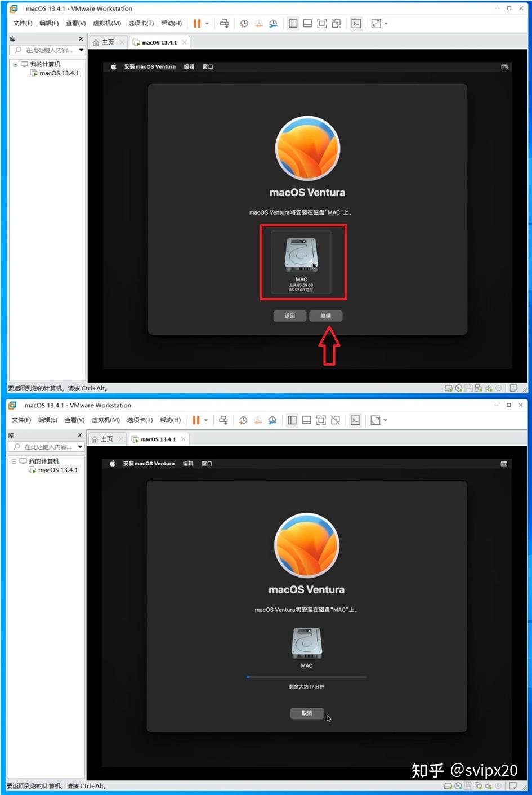Click 继续 button in macOS installer

pos(325,316)
